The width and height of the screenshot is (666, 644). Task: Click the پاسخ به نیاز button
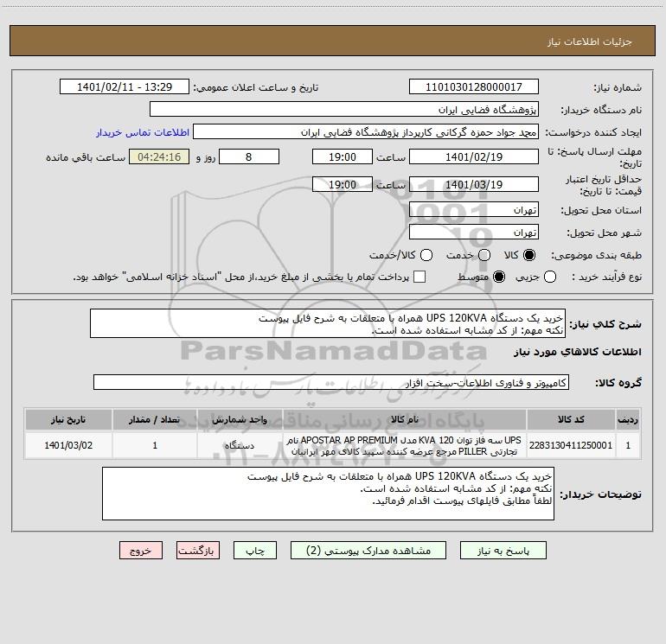pos(503,551)
